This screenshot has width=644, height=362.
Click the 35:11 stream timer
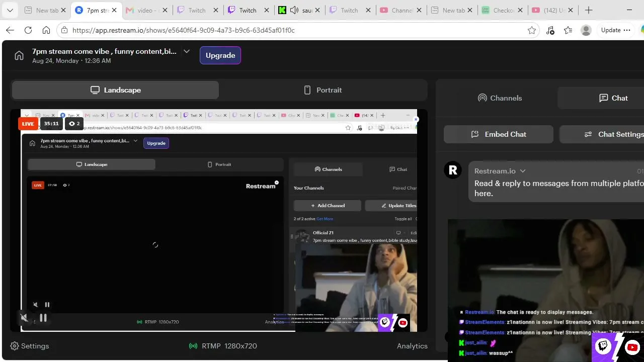51,124
